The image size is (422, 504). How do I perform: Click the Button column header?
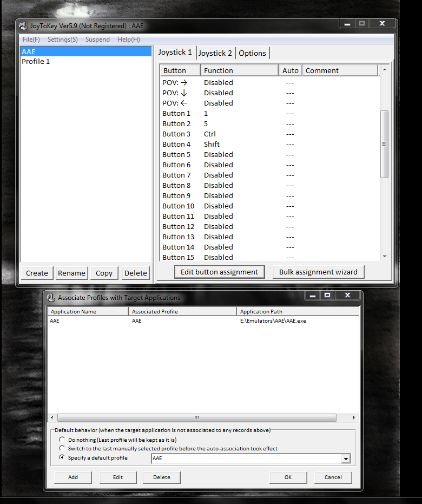180,70
